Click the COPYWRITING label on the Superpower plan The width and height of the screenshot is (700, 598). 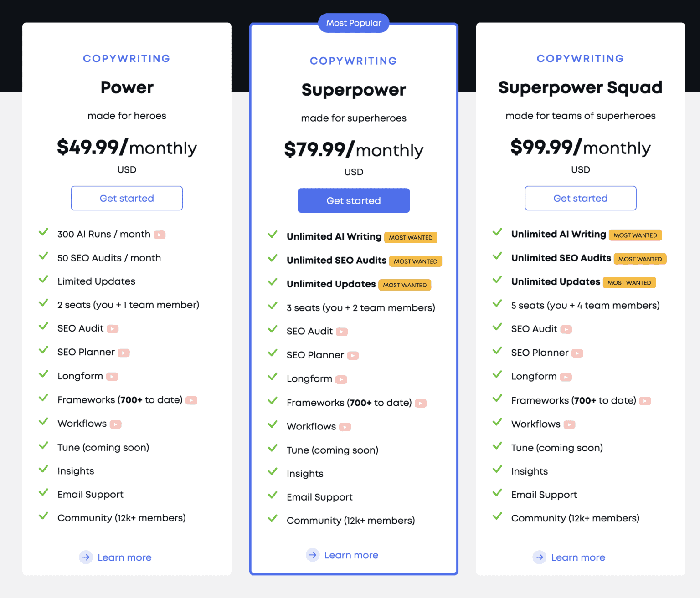[353, 61]
